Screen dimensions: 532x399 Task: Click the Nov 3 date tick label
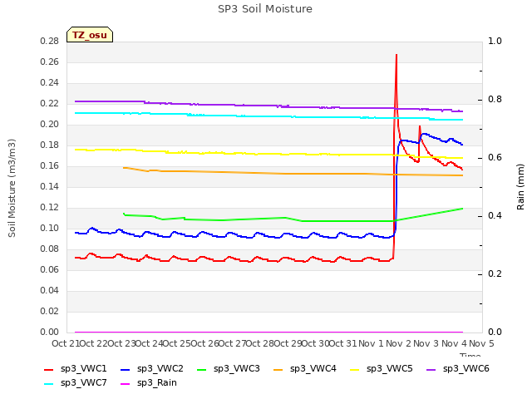(x=426, y=343)
